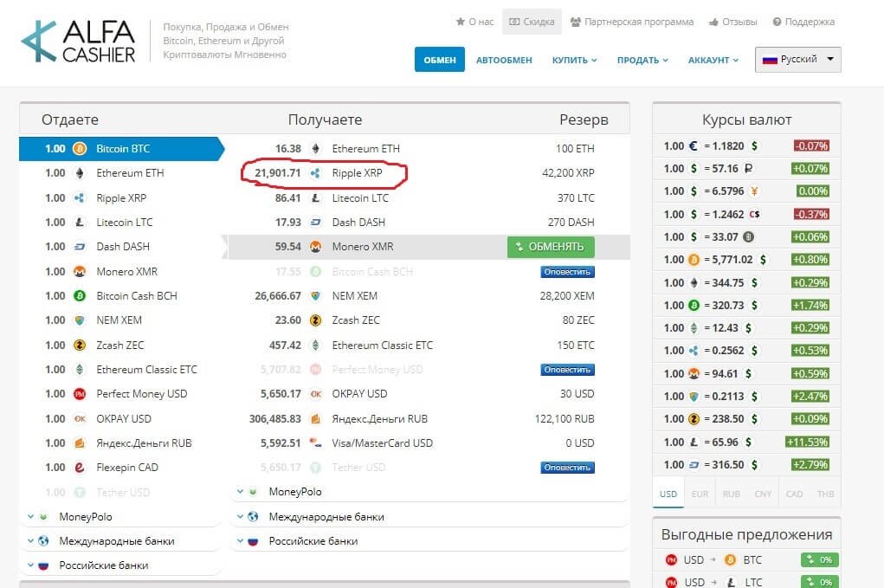Select the Ethereum Classic ETC row in Получаете

[429, 345]
